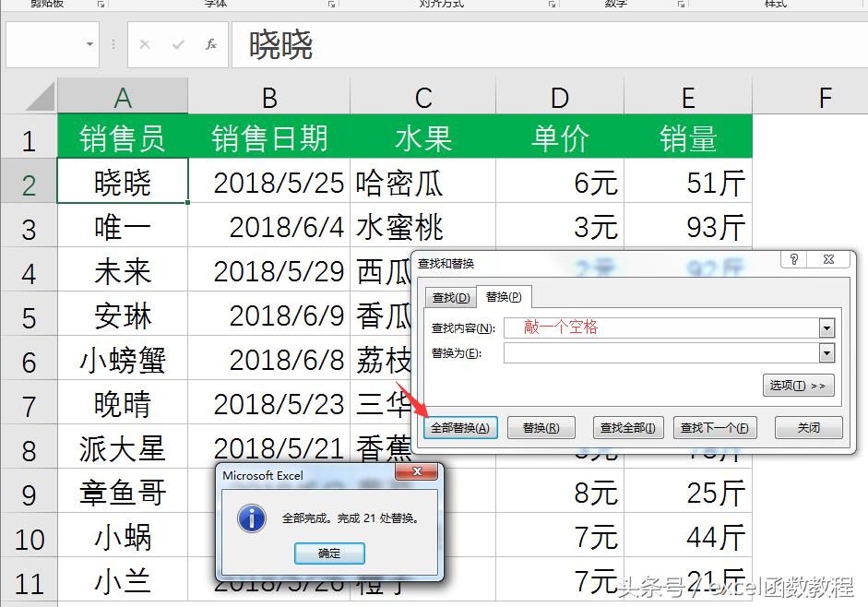Switch to the 查找 tab
Viewport: 868px width, 607px height.
[449, 297]
